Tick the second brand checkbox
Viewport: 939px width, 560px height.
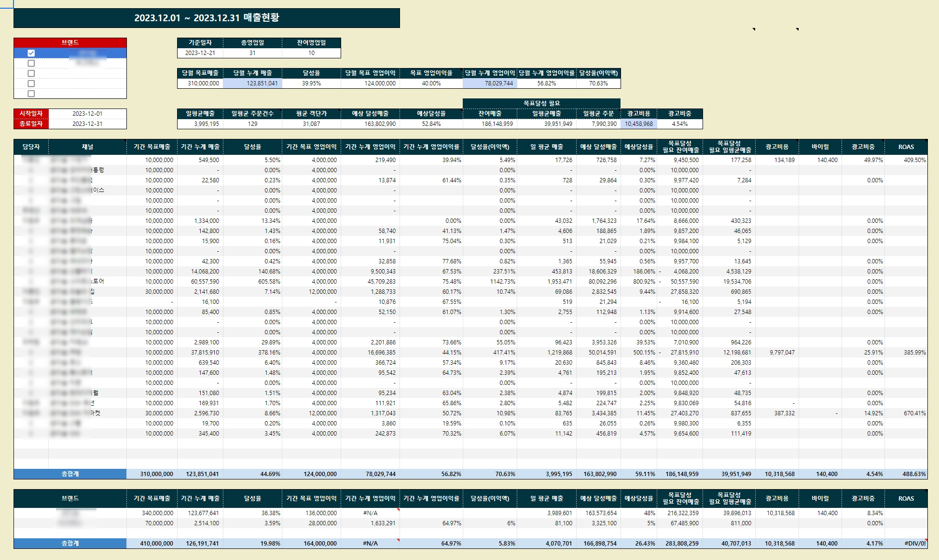(x=31, y=63)
